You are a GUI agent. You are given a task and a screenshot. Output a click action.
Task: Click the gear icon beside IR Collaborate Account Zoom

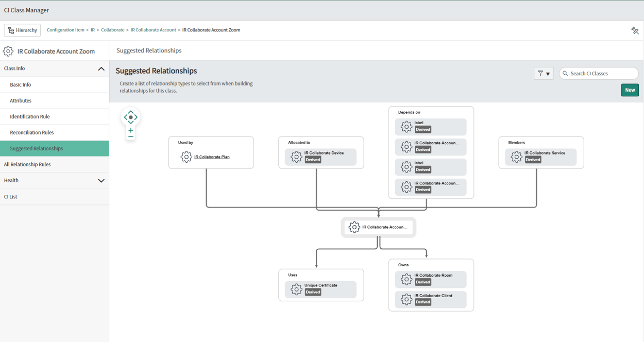pos(8,51)
